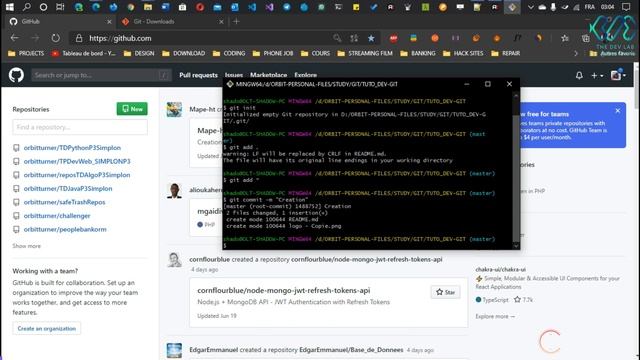Open the PROJECTS bookmark folder
The width and height of the screenshot is (640, 360).
point(26,53)
